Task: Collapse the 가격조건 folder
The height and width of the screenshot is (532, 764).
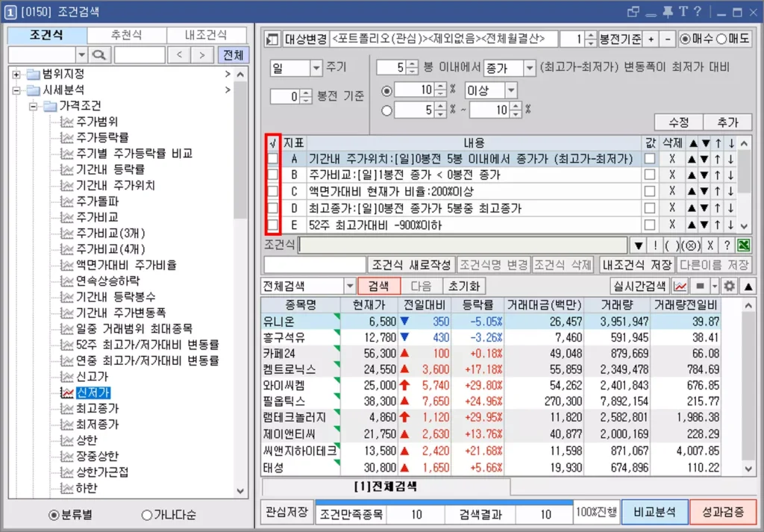Action: click(33, 106)
